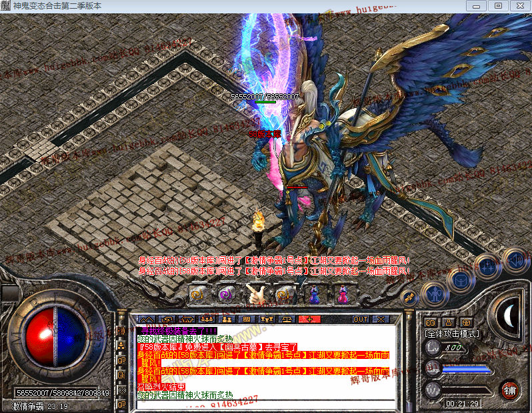Click the crescent moon day-night indicator
This screenshot has width=532, height=413.
point(509,316)
